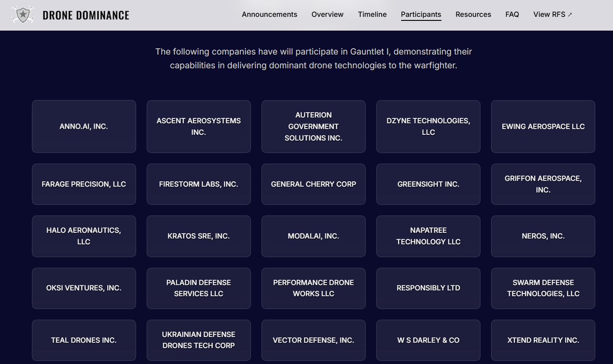
Task: Open the Timeline nav link
Action: click(372, 14)
